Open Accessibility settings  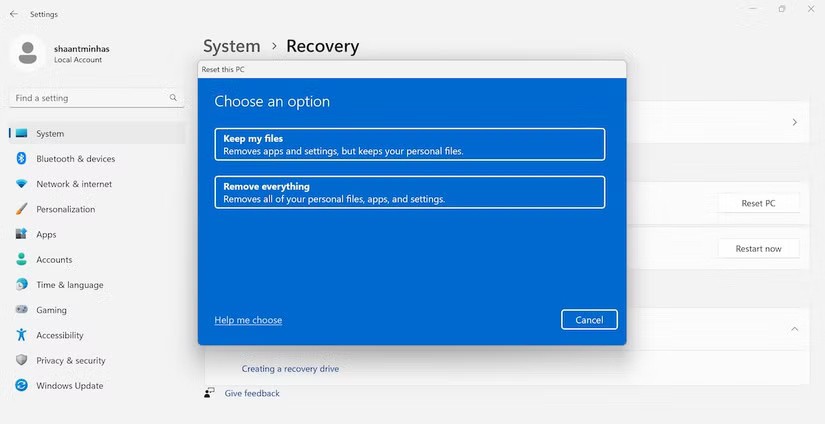pos(97,335)
